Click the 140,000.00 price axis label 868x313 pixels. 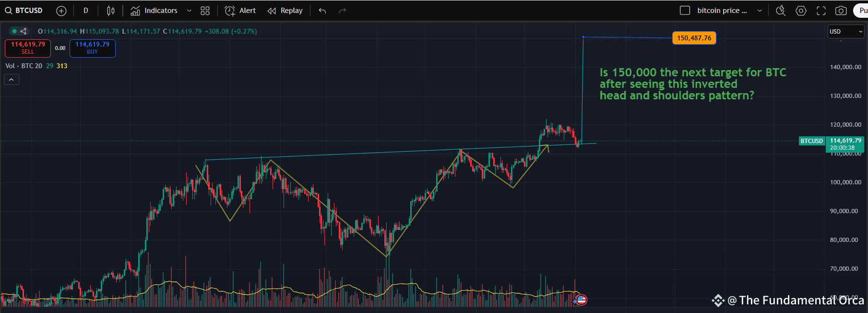click(845, 67)
